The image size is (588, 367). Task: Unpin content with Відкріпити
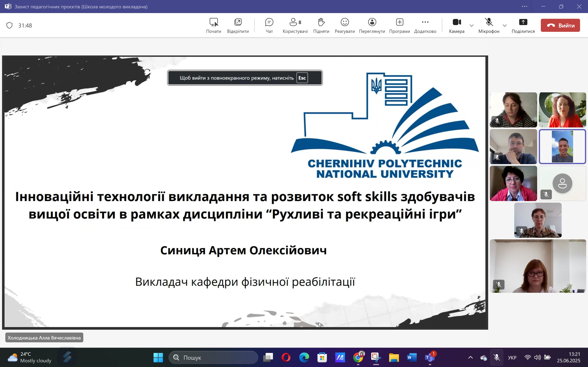(x=238, y=25)
